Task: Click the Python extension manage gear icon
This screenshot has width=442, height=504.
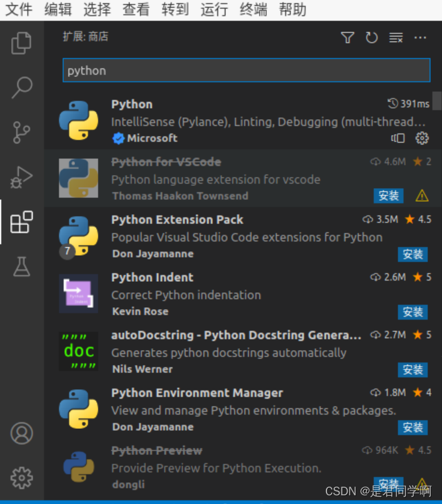Action: click(x=422, y=138)
